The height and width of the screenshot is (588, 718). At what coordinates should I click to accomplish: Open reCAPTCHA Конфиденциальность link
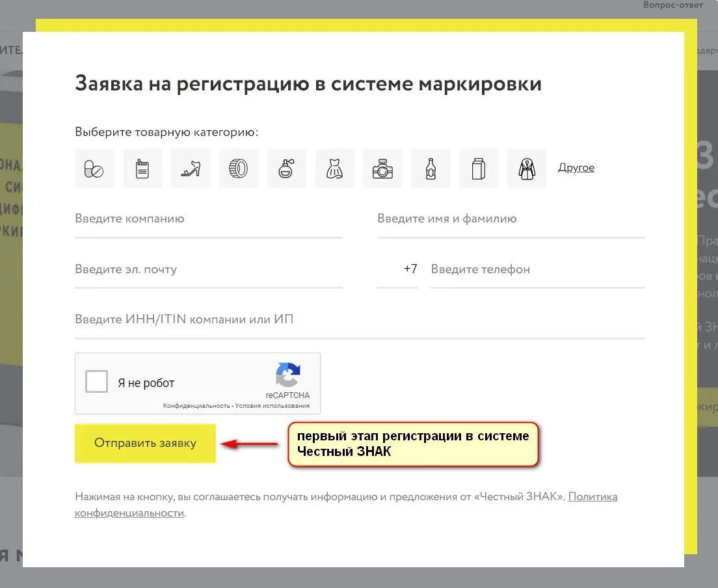click(x=196, y=406)
